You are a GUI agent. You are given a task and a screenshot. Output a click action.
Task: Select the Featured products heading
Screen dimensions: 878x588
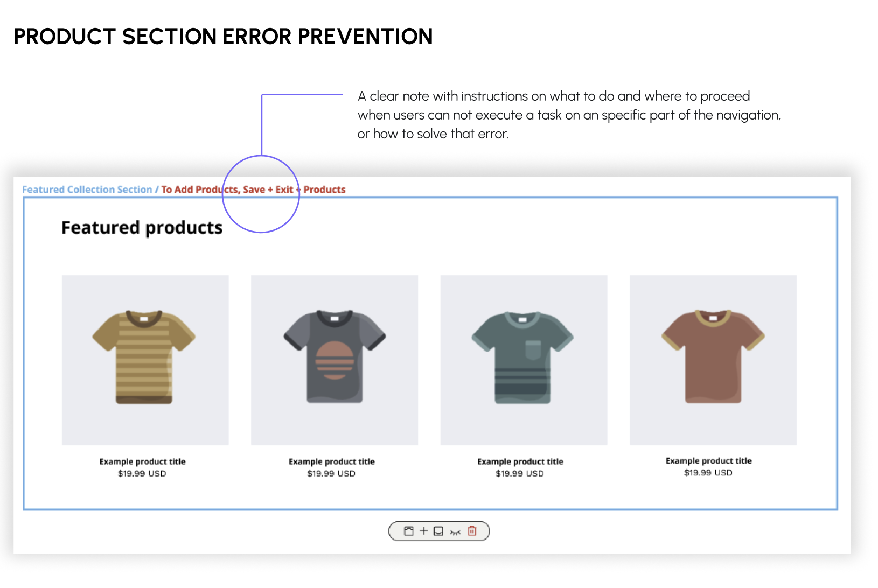pyautogui.click(x=142, y=228)
